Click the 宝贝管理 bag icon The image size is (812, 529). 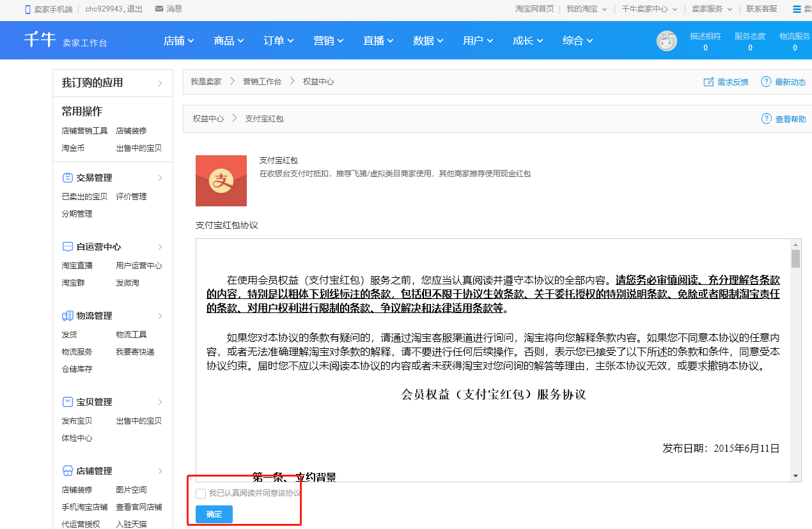(67, 402)
